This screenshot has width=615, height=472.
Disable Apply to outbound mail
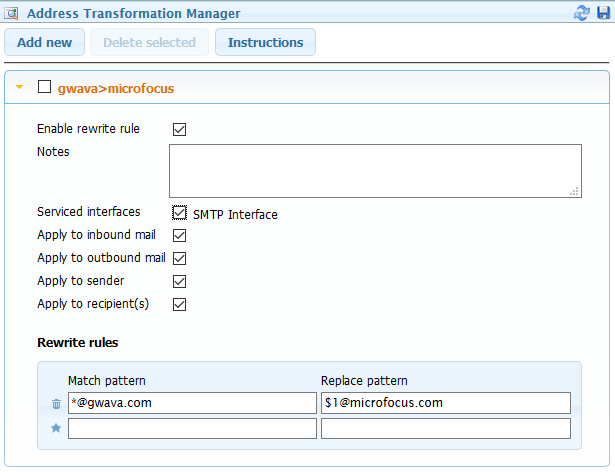(x=180, y=259)
